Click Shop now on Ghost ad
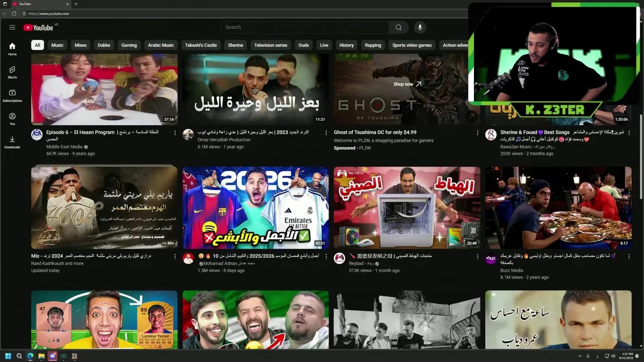This screenshot has width=644, height=362. pyautogui.click(x=407, y=84)
